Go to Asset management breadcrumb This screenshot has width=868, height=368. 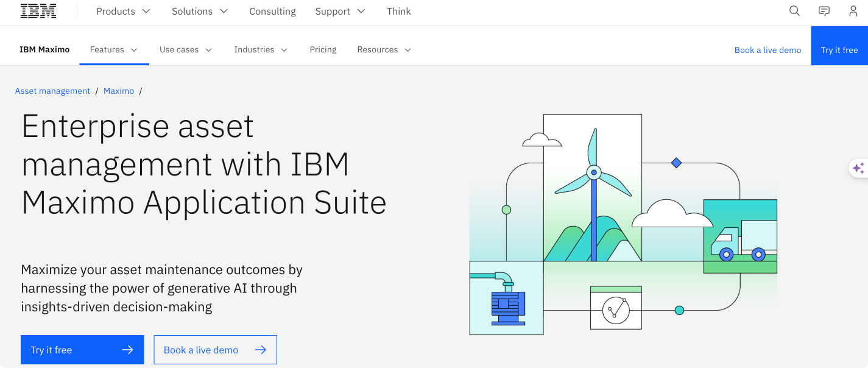52,91
